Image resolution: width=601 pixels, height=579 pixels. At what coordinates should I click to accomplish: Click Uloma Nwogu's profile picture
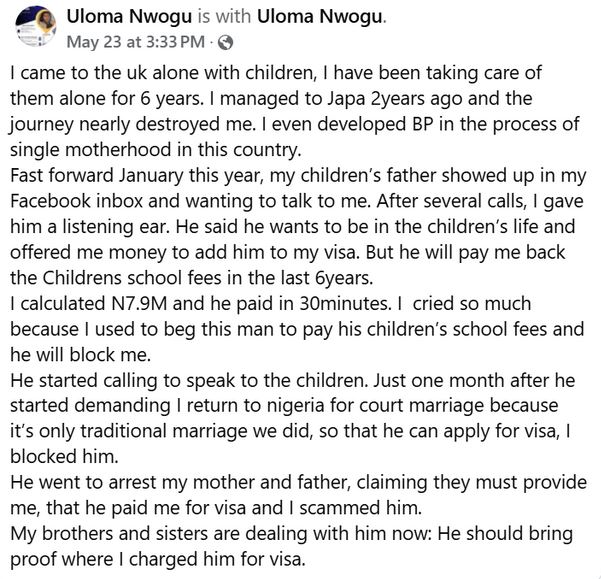click(35, 28)
